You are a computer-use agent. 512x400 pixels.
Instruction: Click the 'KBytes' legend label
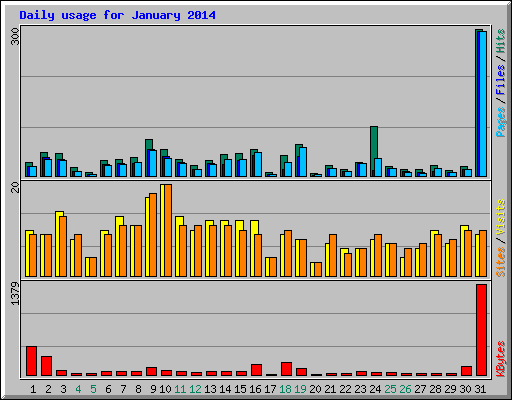coord(500,359)
